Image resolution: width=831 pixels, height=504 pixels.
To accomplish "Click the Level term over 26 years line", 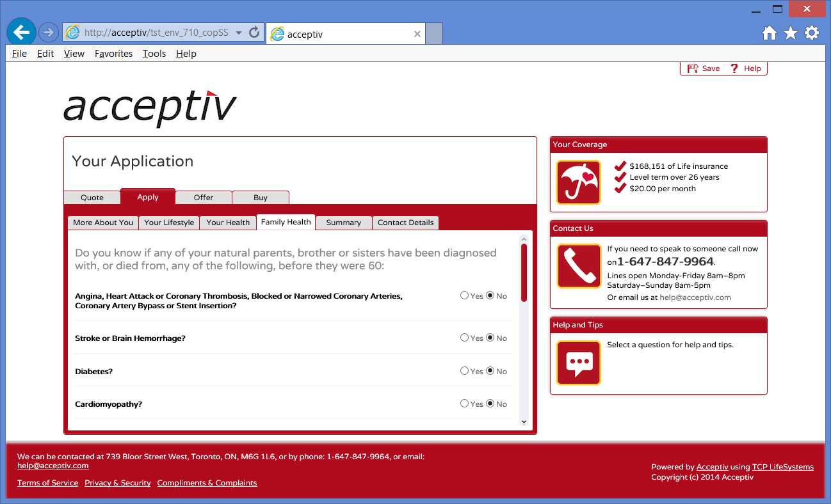I will point(675,177).
